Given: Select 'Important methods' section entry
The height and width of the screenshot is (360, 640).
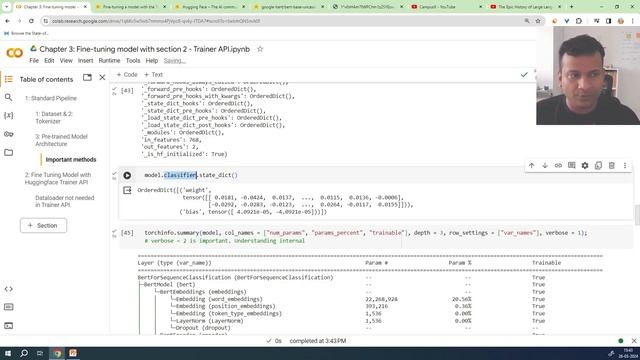Looking at the screenshot, I should tap(71, 160).
